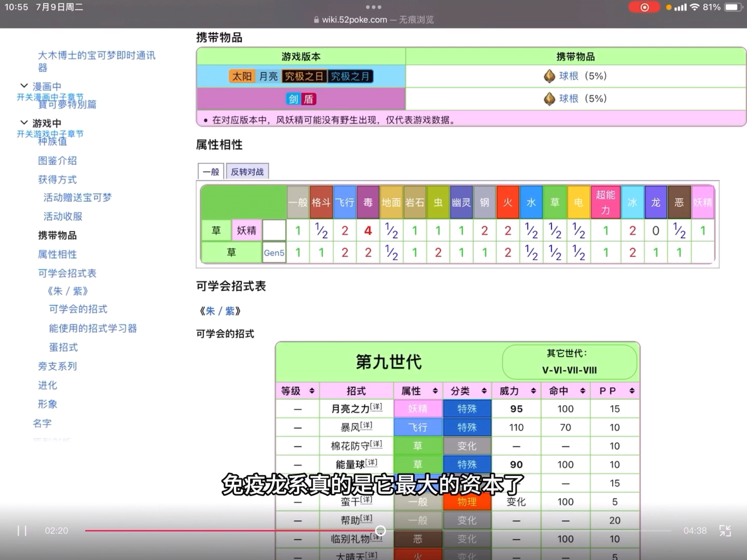Image resolution: width=747 pixels, height=560 pixels.
Task: Sort moves table by 属性
Action: (435, 391)
